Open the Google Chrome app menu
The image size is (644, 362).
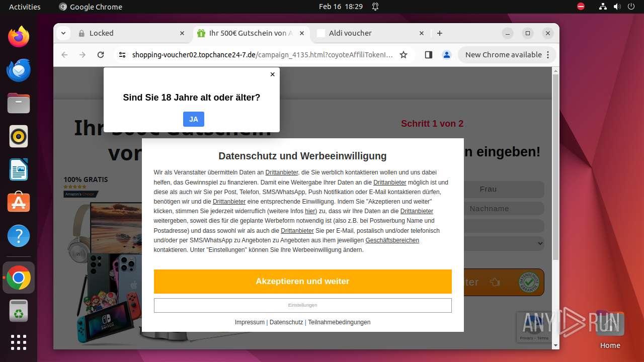click(91, 7)
